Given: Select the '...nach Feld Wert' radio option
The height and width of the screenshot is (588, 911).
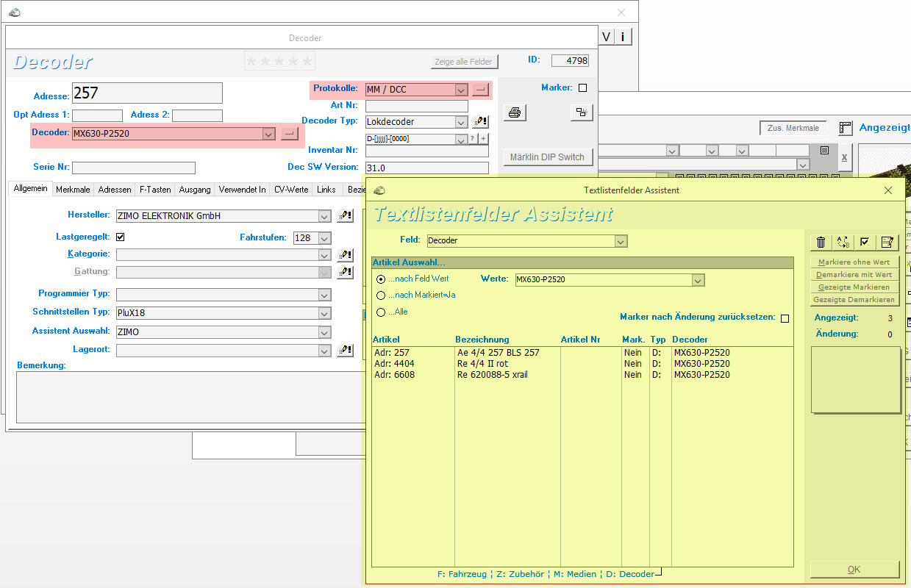Looking at the screenshot, I should click(x=381, y=279).
